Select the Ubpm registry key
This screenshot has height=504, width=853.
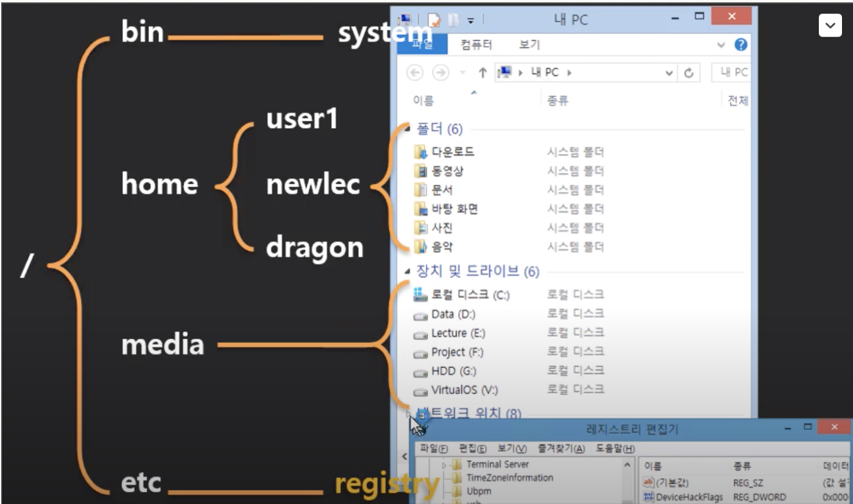click(x=479, y=491)
